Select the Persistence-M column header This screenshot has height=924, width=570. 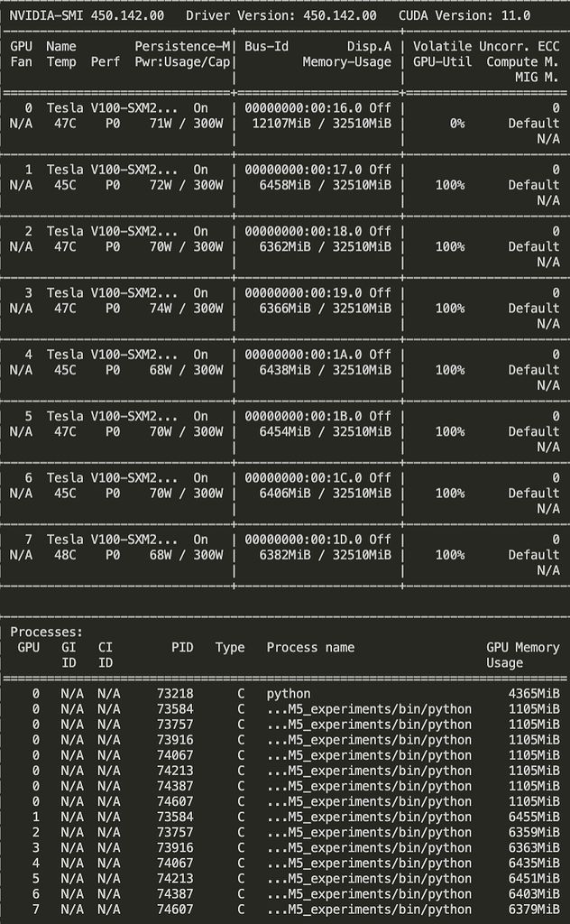pyautogui.click(x=184, y=46)
